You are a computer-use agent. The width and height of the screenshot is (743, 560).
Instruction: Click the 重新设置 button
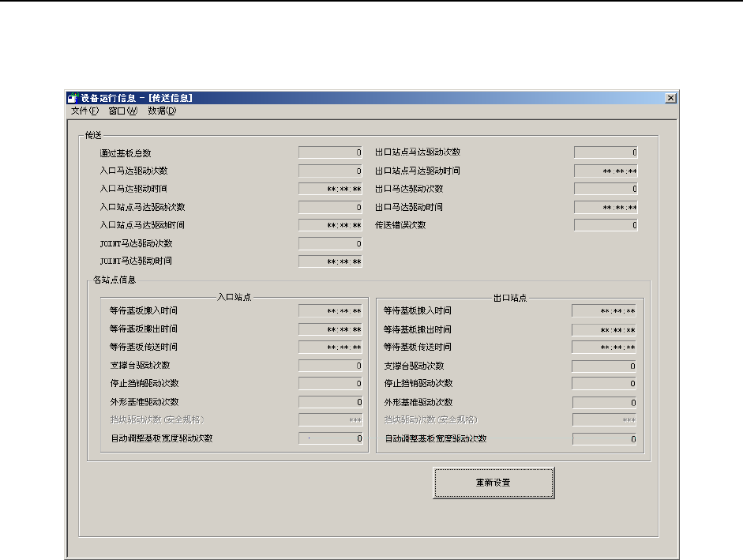493,483
